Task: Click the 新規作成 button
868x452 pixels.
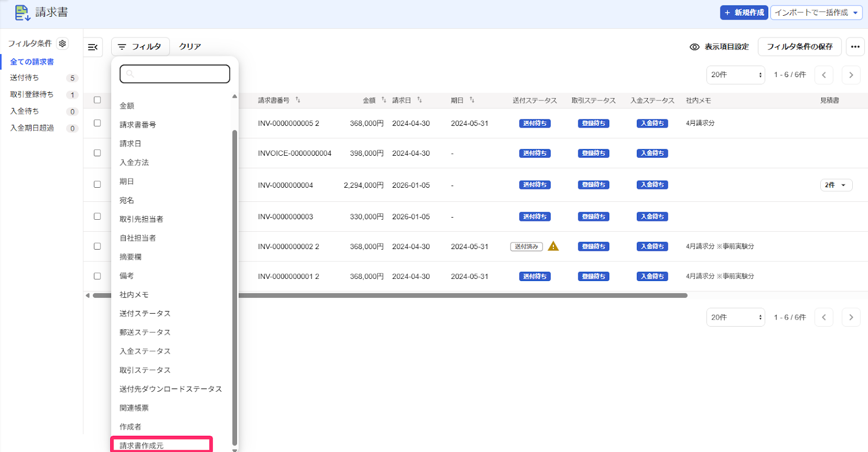Action: (744, 12)
